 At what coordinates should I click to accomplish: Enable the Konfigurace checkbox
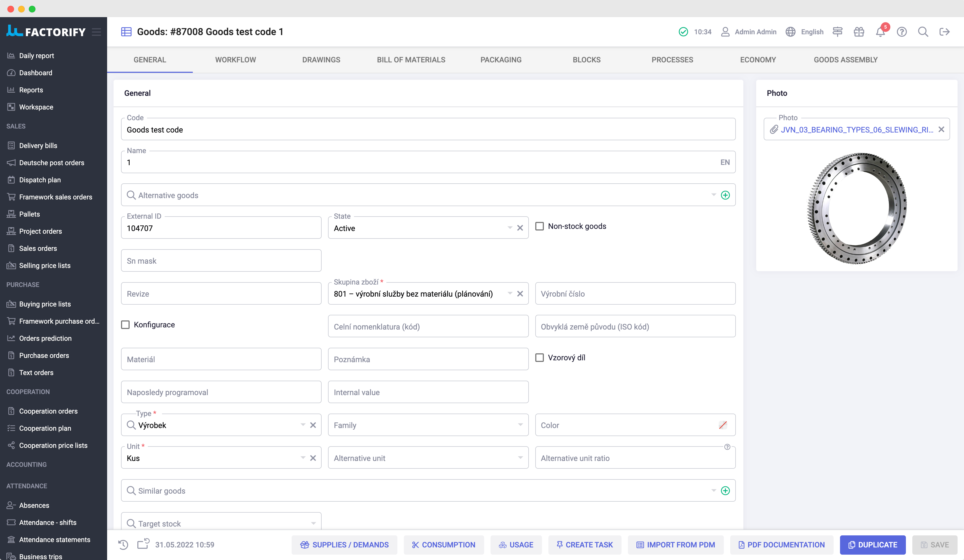click(125, 325)
